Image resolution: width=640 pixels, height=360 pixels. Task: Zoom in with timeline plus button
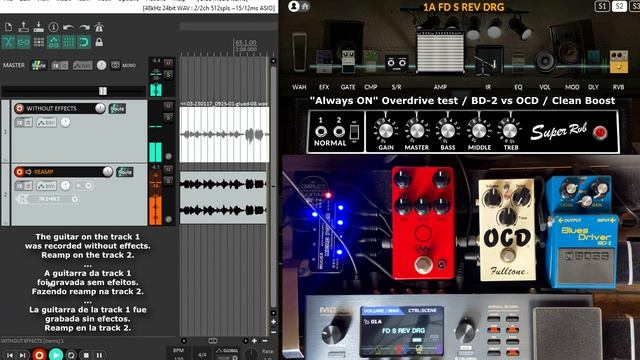[254, 340]
